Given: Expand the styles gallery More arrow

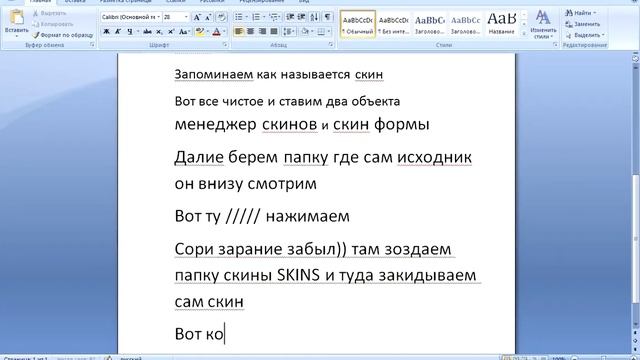Looking at the screenshot, I should click(524, 34).
